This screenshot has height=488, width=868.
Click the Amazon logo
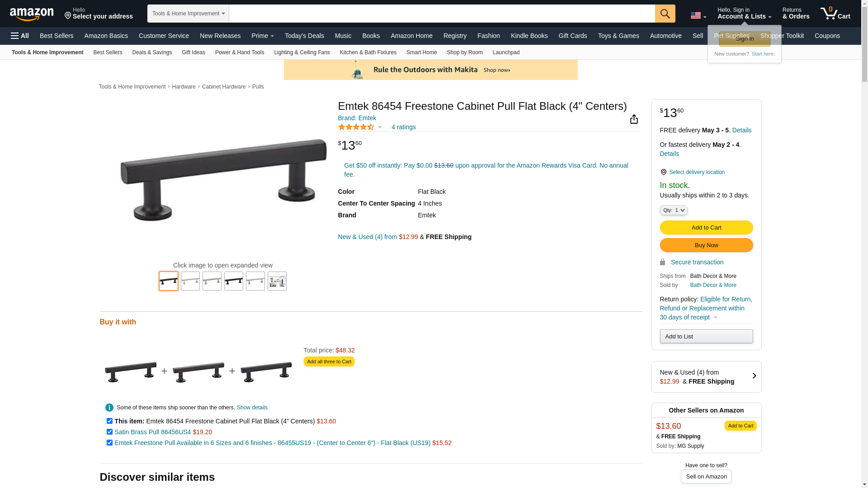32,14
